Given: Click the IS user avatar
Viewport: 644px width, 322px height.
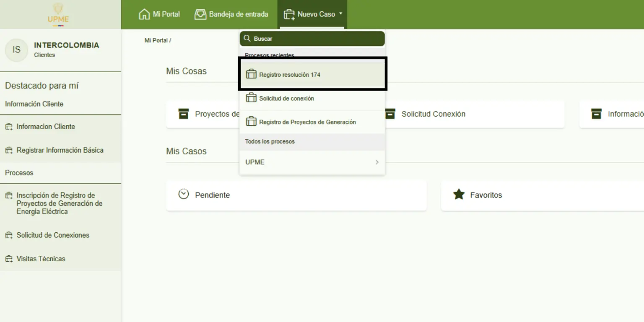Looking at the screenshot, I should click(16, 50).
